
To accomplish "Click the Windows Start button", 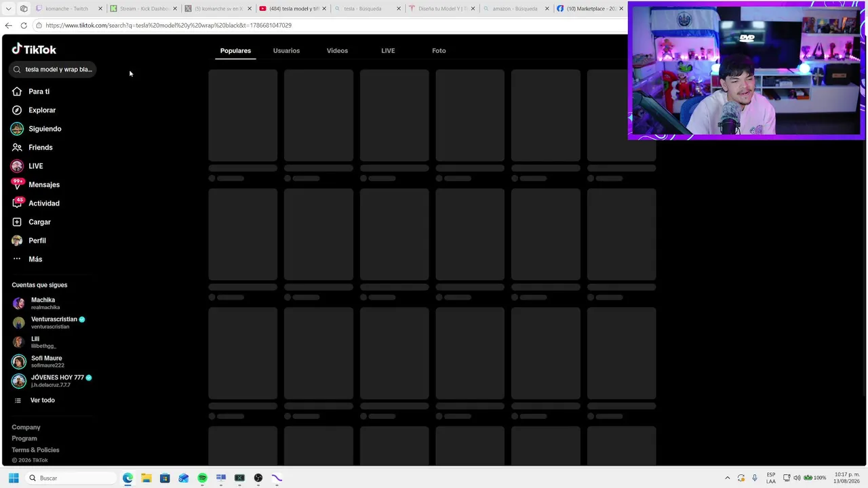I will coord(14,478).
